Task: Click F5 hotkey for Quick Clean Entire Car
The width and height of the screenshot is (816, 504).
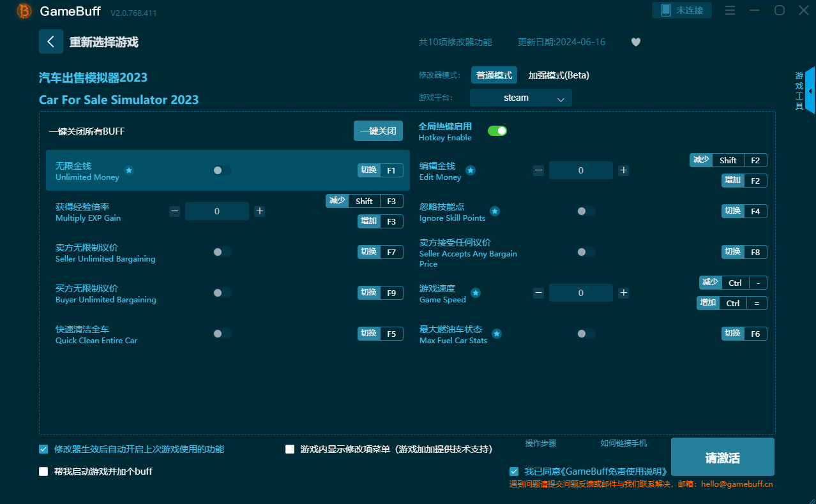Action: click(381, 334)
